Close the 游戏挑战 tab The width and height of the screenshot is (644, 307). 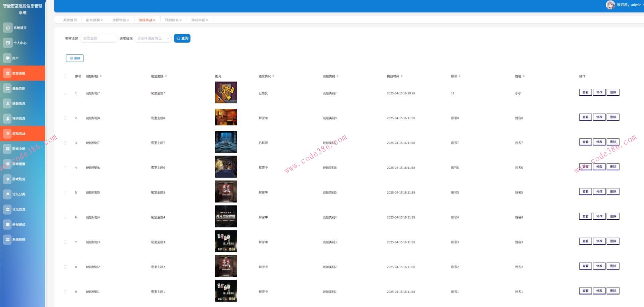(154, 20)
